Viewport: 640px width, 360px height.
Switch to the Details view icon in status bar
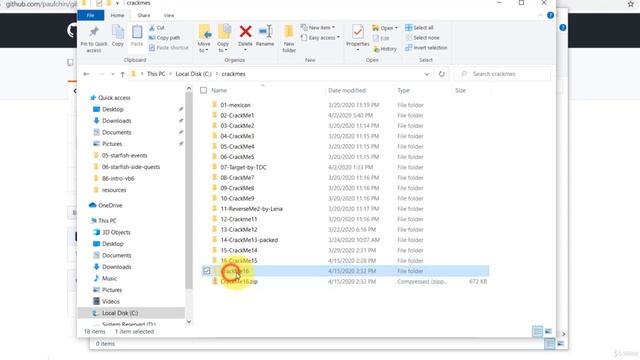point(538,331)
